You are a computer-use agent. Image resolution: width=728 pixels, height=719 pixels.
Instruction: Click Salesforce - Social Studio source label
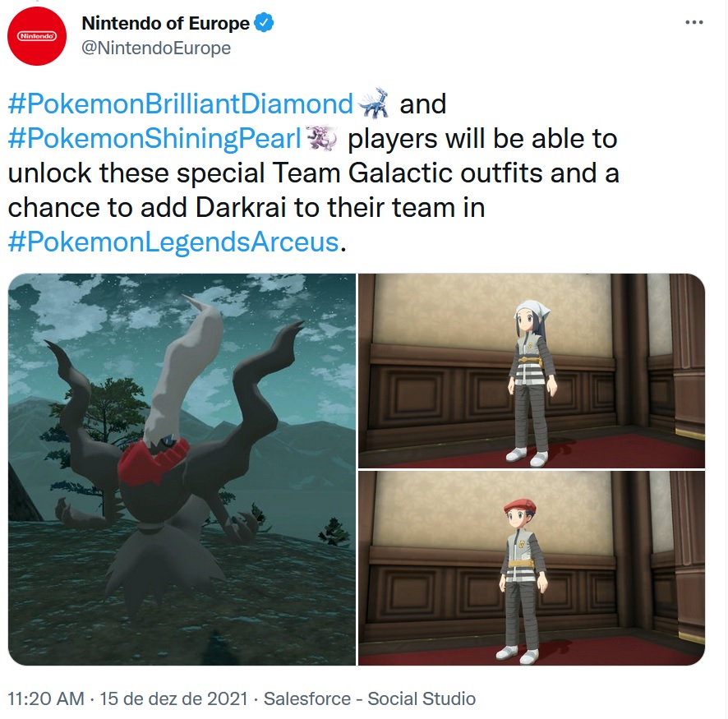[370, 698]
